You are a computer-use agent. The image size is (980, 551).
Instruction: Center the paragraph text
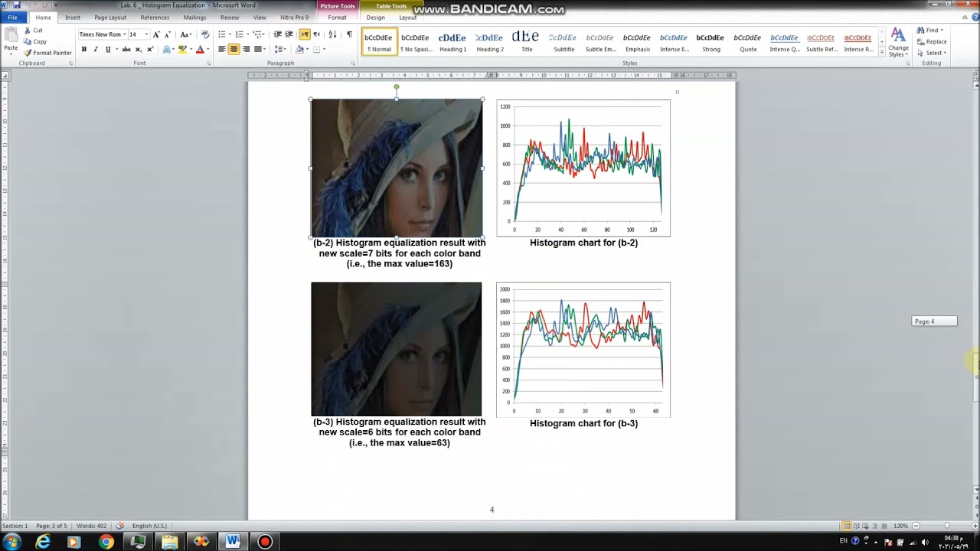point(234,49)
